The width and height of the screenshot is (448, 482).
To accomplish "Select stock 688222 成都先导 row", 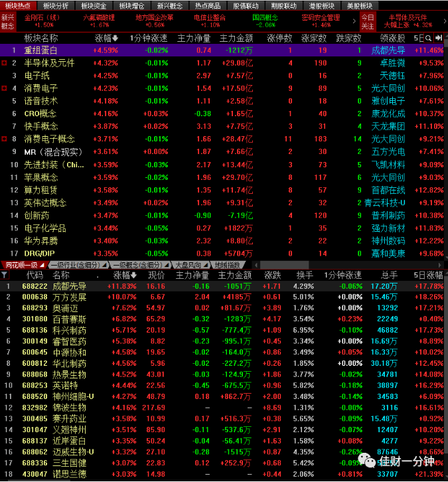I will click(x=222, y=286).
